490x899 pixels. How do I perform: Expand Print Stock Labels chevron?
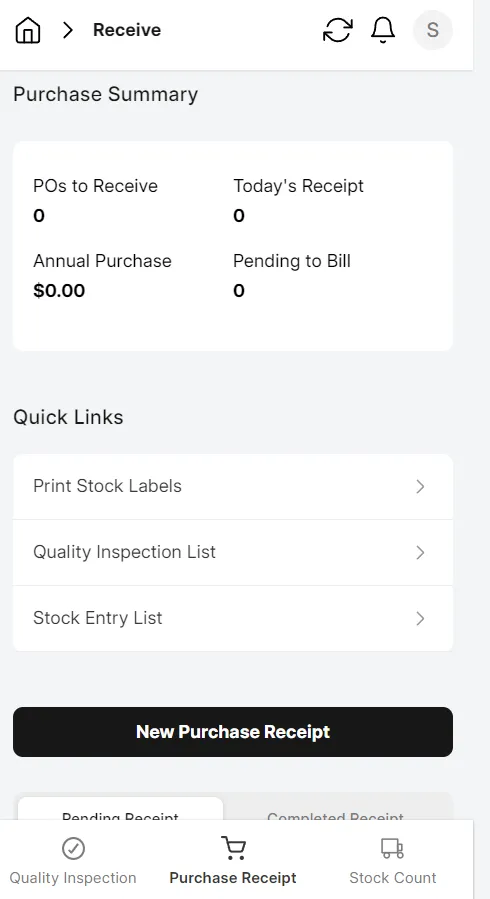point(420,486)
